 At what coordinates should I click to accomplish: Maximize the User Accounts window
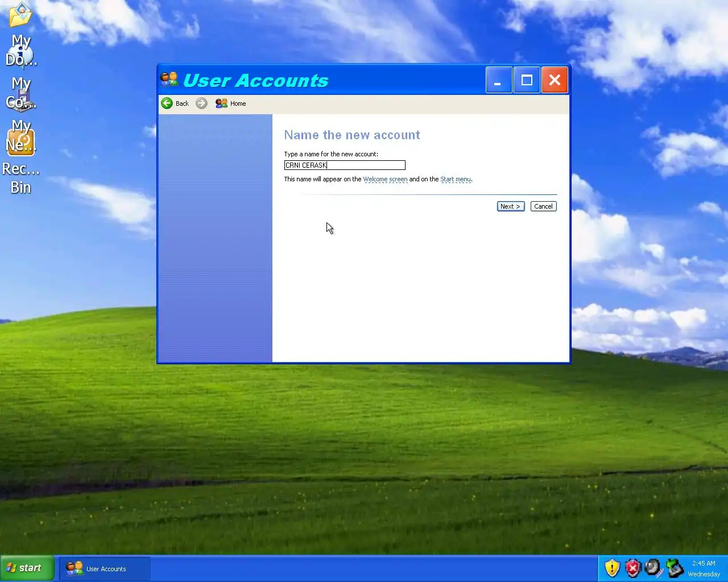[527, 80]
